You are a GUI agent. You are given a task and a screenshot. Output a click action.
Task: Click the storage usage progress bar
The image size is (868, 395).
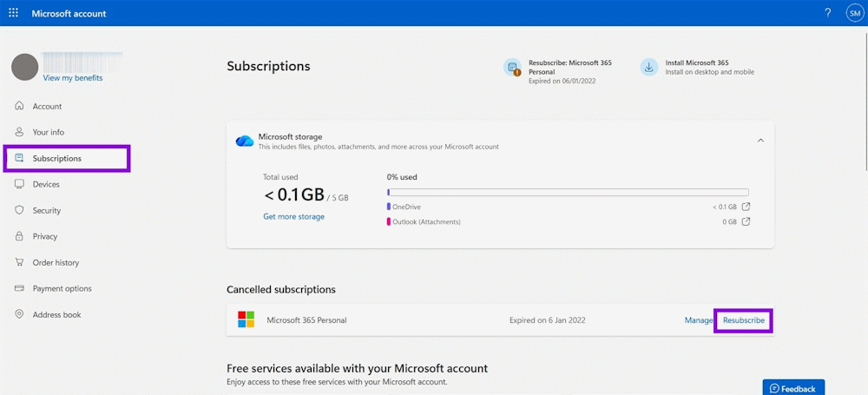coord(568,192)
